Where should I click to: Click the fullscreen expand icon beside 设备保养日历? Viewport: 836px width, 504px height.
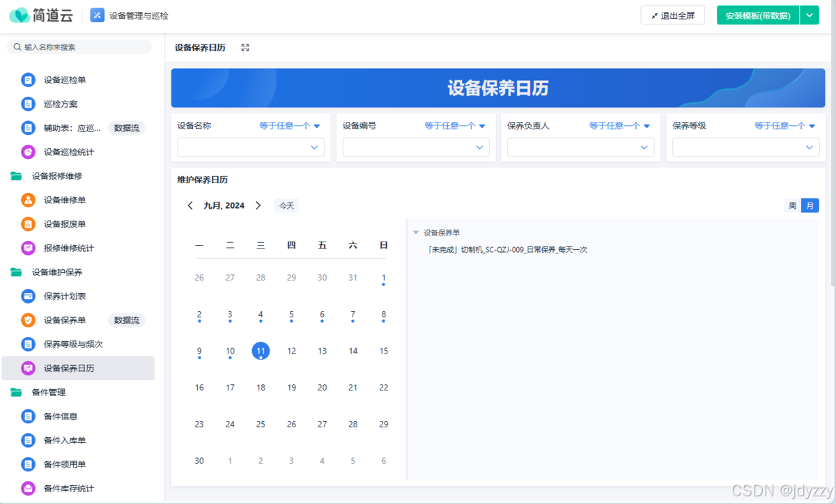point(245,47)
